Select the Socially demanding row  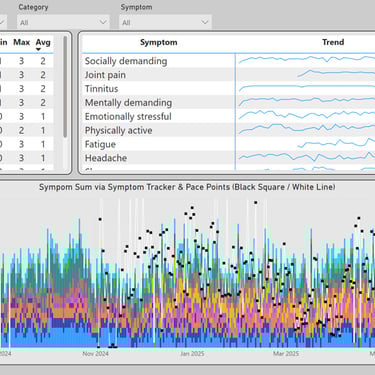pos(228,61)
